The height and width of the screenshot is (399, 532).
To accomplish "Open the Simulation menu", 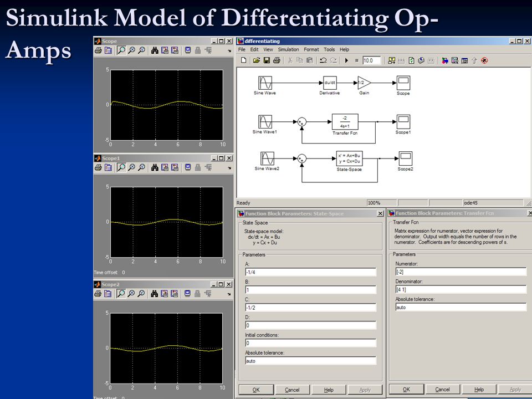I will (288, 49).
